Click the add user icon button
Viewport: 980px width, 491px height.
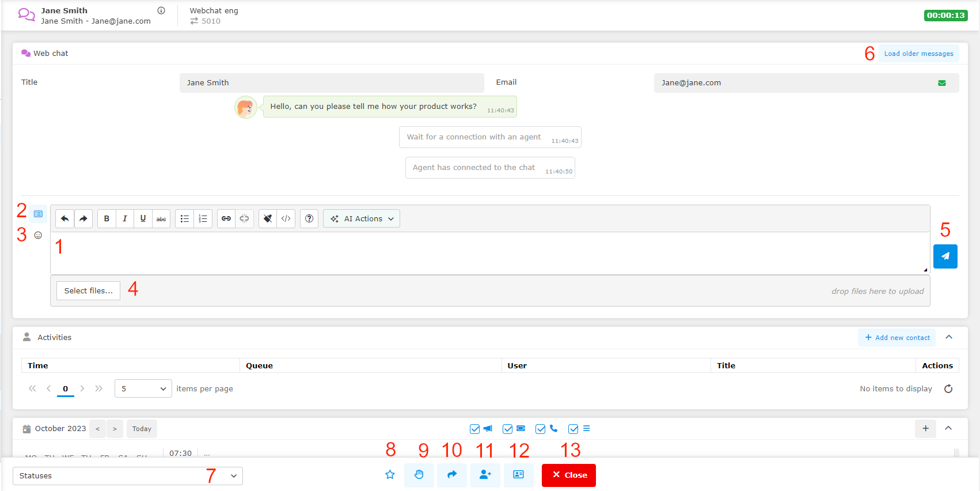click(485, 475)
